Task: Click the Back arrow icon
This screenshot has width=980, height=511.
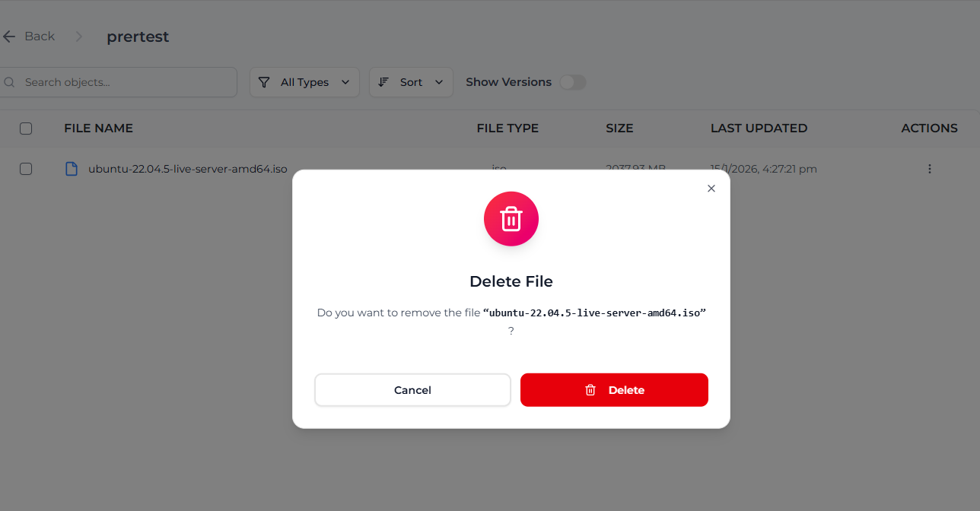Action: coord(9,36)
